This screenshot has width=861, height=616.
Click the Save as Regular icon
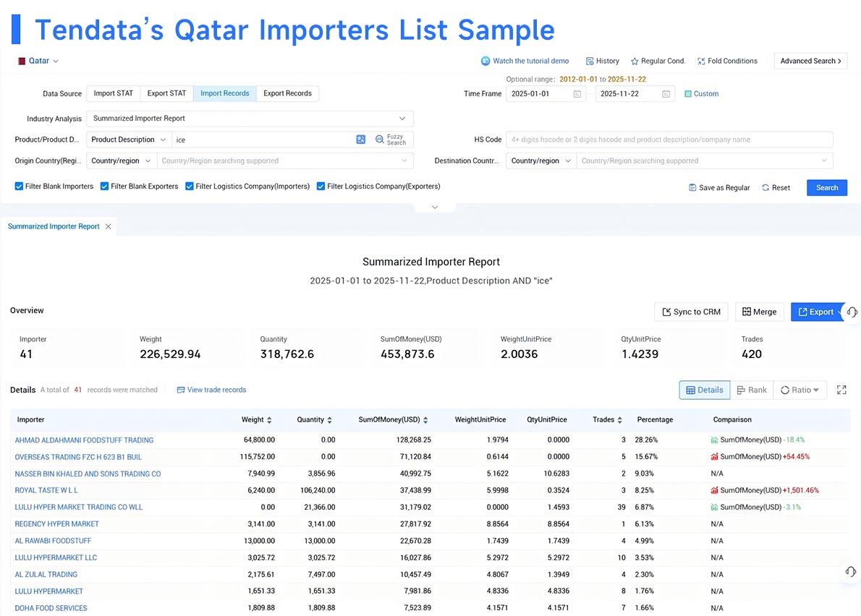tap(692, 187)
